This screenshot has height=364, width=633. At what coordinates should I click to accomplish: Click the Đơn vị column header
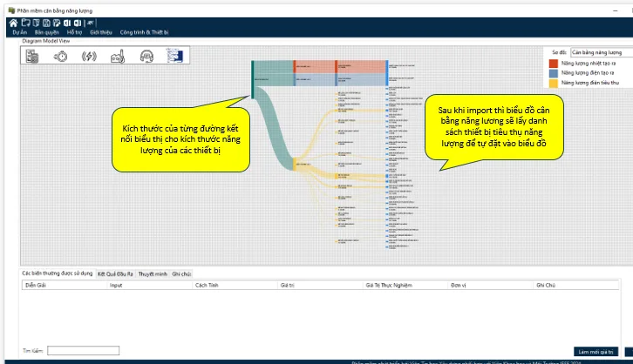[x=490, y=285]
